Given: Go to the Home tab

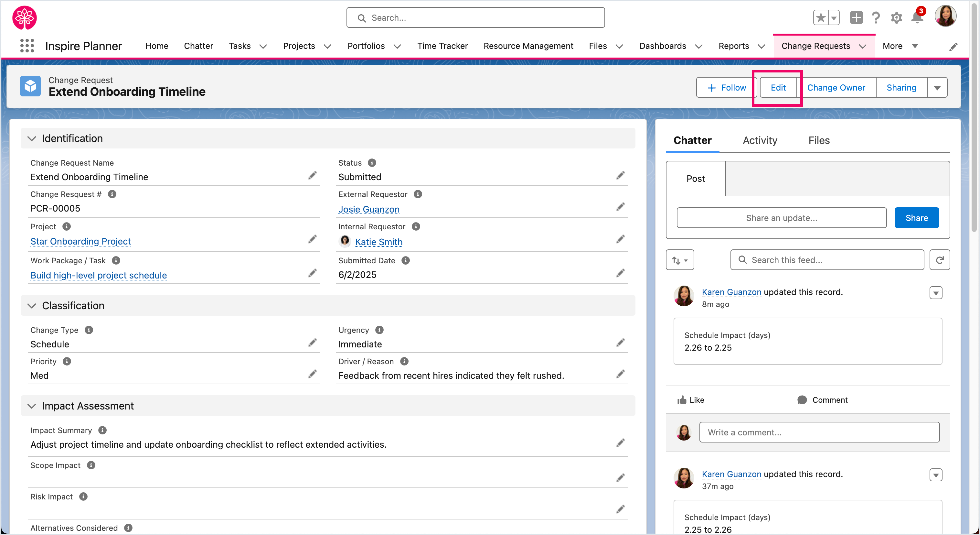Looking at the screenshot, I should point(157,46).
